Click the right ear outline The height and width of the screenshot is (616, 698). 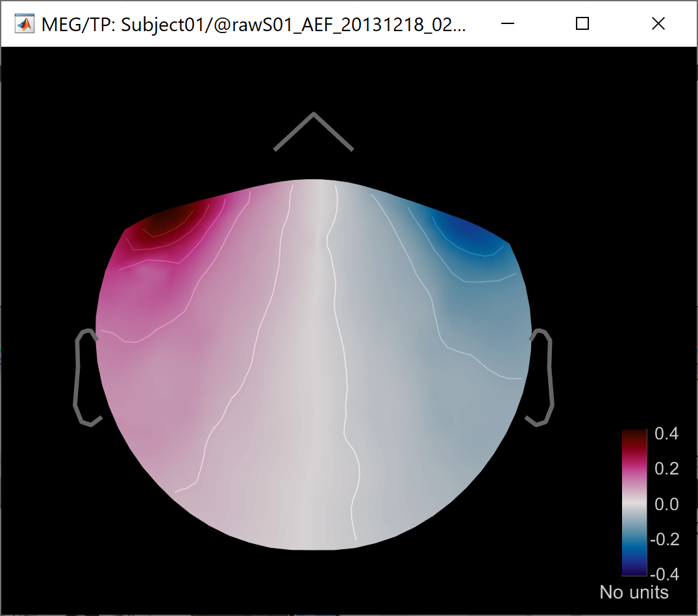point(550,376)
